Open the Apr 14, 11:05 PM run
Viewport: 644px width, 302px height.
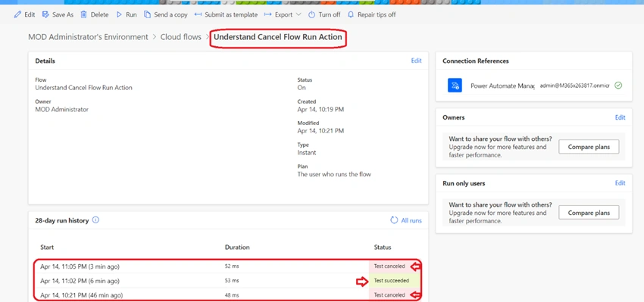click(x=80, y=266)
